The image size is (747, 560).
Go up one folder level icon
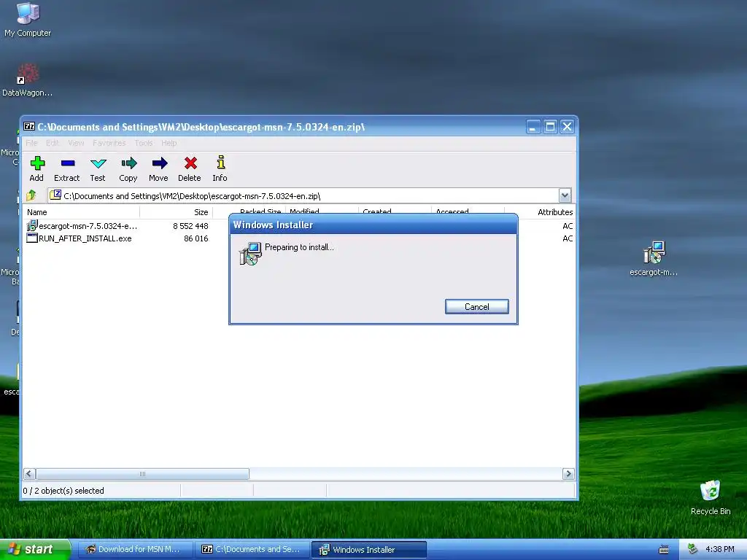pos(31,195)
